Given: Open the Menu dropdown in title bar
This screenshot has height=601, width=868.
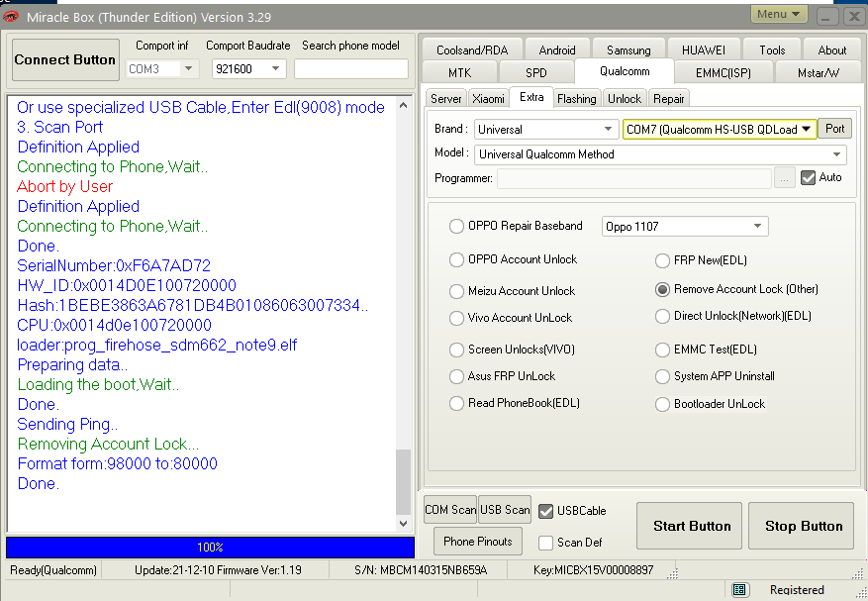Looking at the screenshot, I should [x=778, y=15].
